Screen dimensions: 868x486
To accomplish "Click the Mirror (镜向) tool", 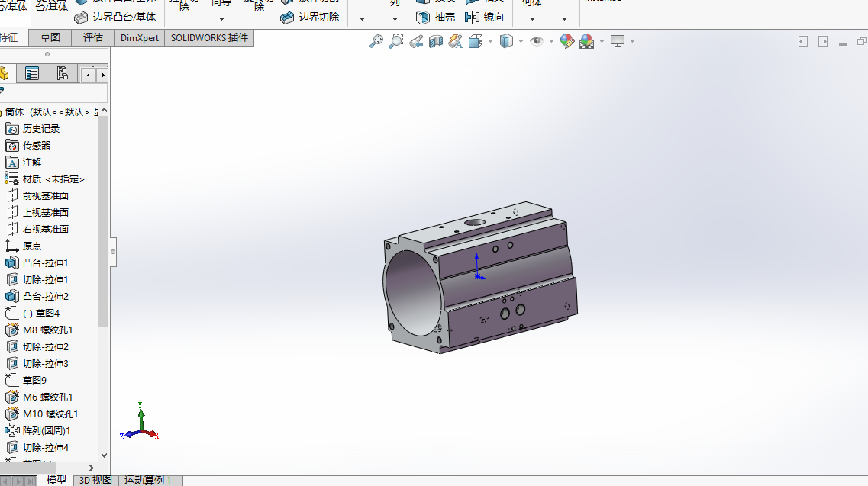I will click(485, 17).
